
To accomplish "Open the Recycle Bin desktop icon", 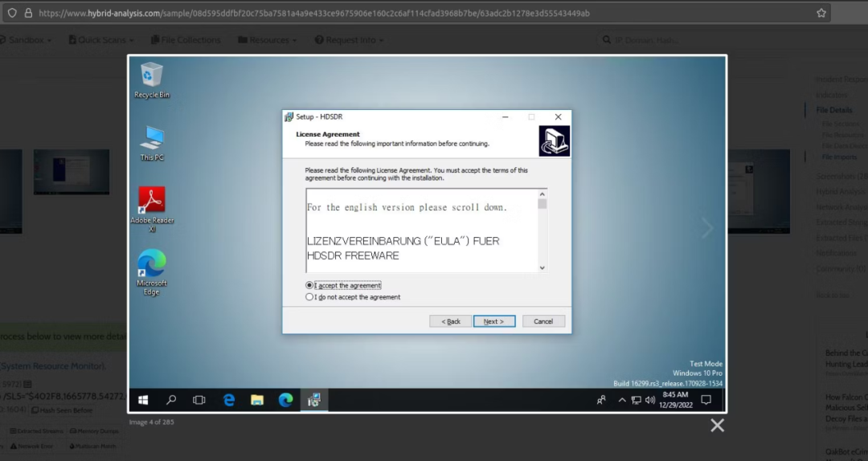I will tap(152, 79).
